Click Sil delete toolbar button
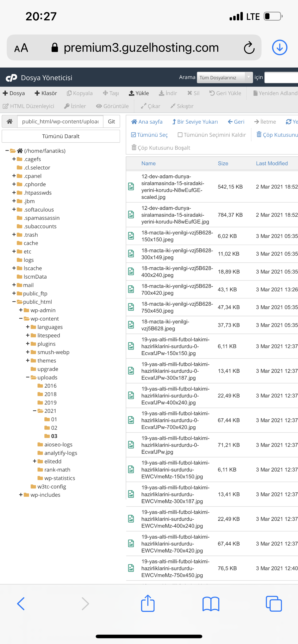 pos(193,93)
